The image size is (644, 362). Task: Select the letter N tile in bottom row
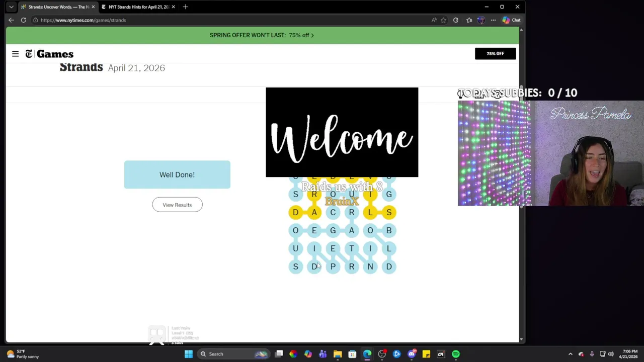coord(370,266)
